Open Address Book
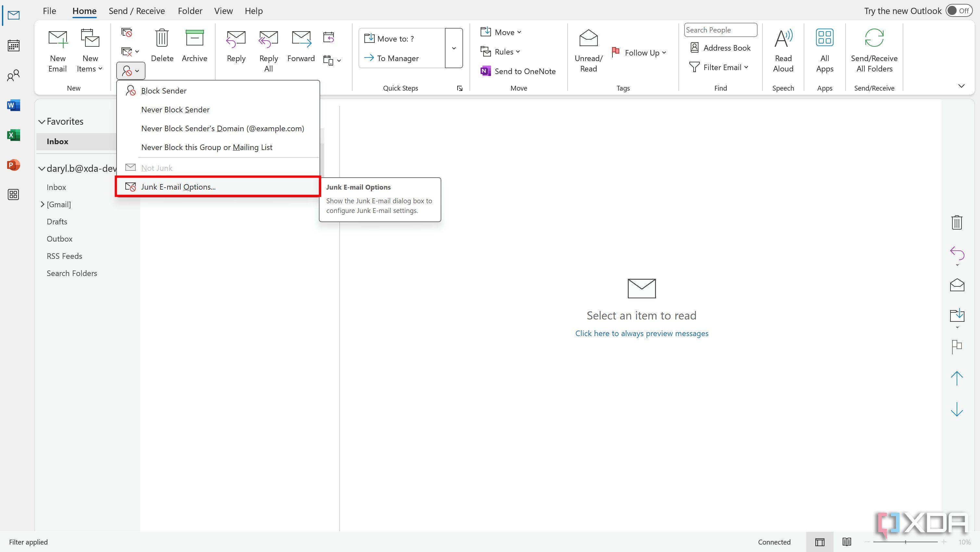The image size is (980, 552). tap(720, 48)
